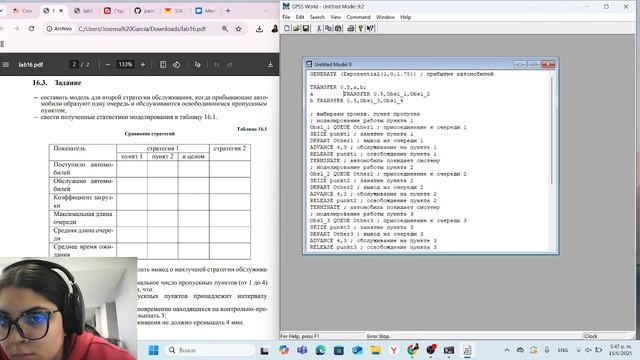Open Microsoft Edge from the taskbar
Image resolution: width=640 pixels, height=360 pixels.
point(320,350)
